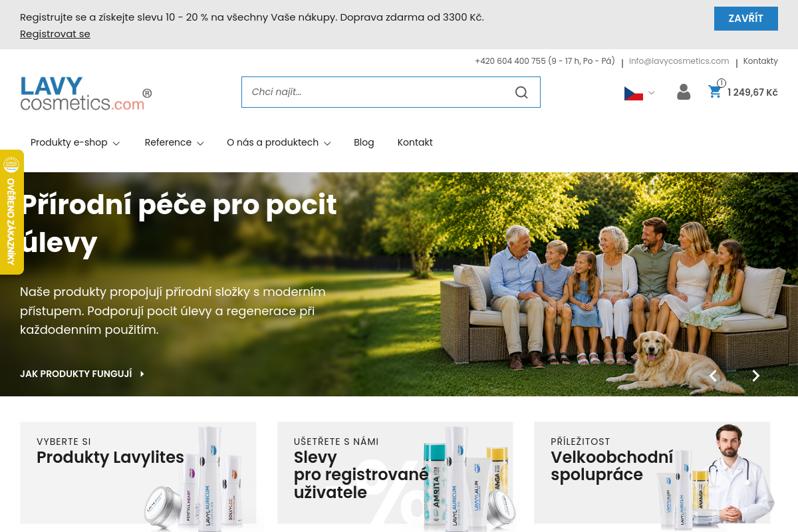This screenshot has height=532, width=798.
Task: Open the Produkty Lavylites tile
Action: click(x=138, y=473)
